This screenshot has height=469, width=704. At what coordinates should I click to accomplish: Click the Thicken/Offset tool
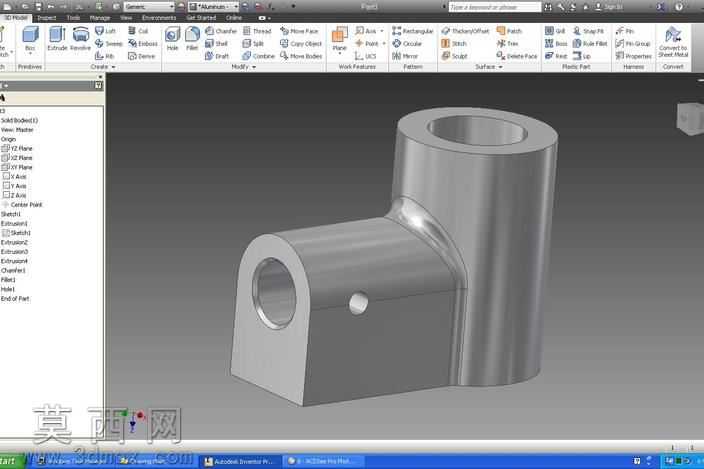click(x=465, y=31)
